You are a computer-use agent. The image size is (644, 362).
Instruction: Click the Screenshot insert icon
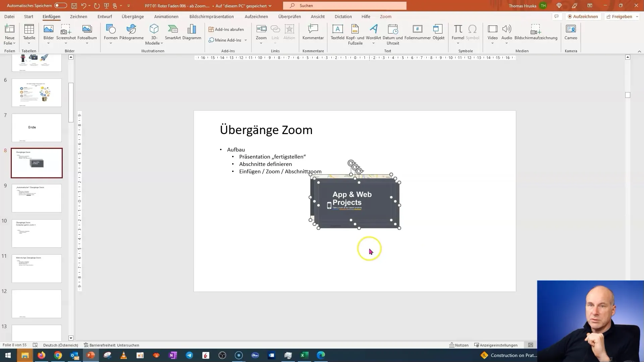coord(66,35)
